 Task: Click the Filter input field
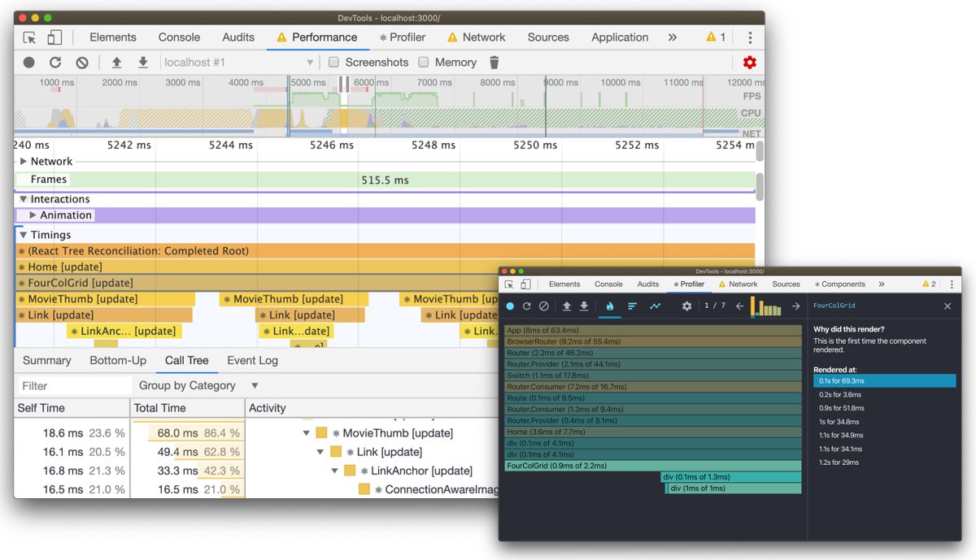tap(74, 386)
